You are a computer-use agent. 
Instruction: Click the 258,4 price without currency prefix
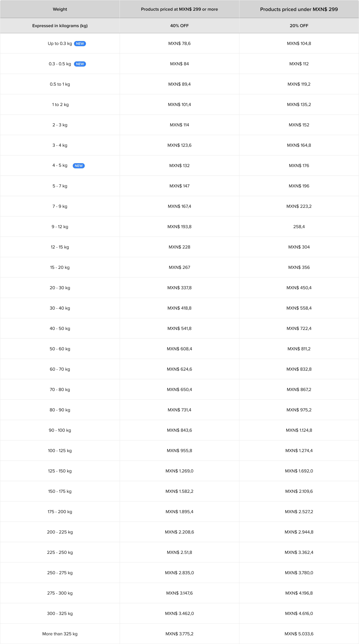coord(299,227)
